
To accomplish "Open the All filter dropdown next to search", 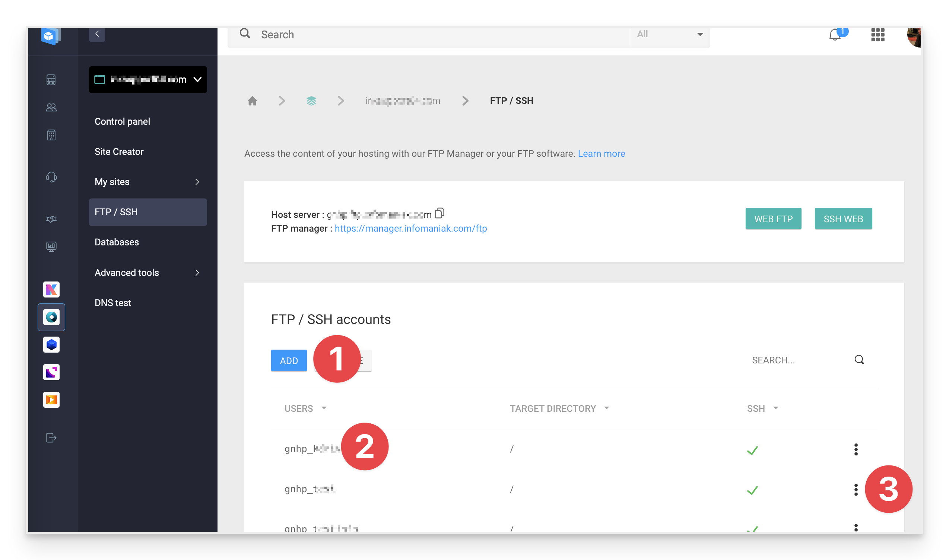I will pyautogui.click(x=670, y=34).
